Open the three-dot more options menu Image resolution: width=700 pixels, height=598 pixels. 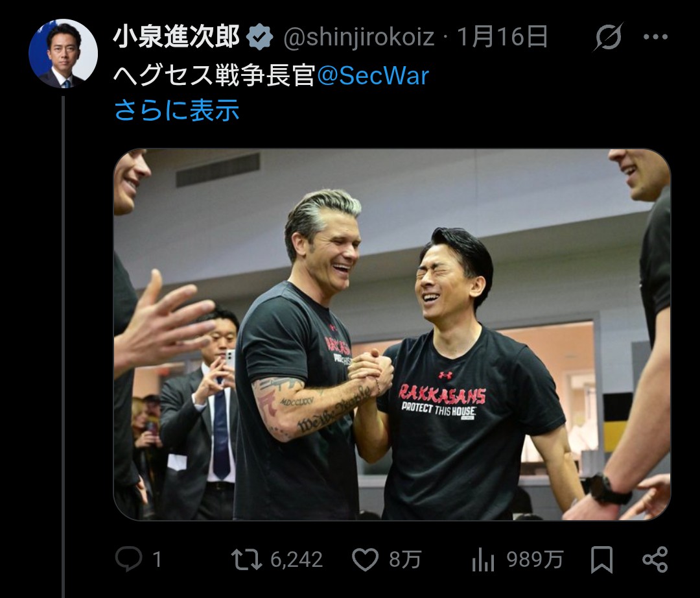(655, 37)
